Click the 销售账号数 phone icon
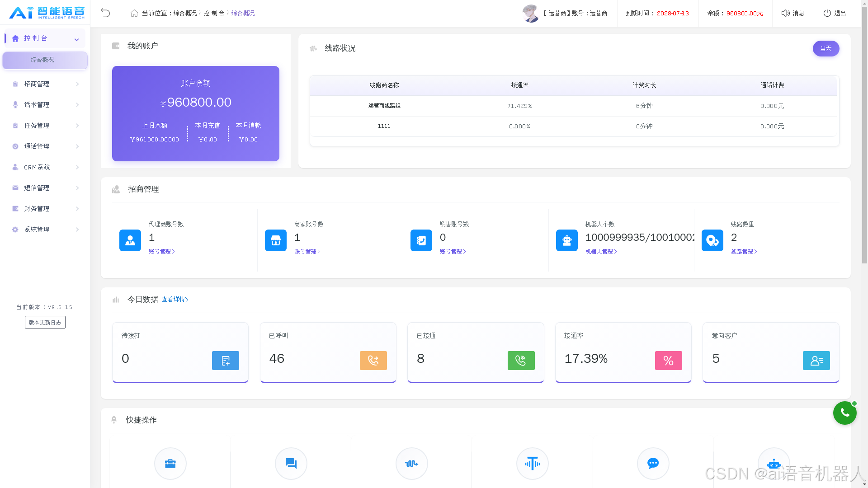The image size is (868, 488). (x=421, y=240)
